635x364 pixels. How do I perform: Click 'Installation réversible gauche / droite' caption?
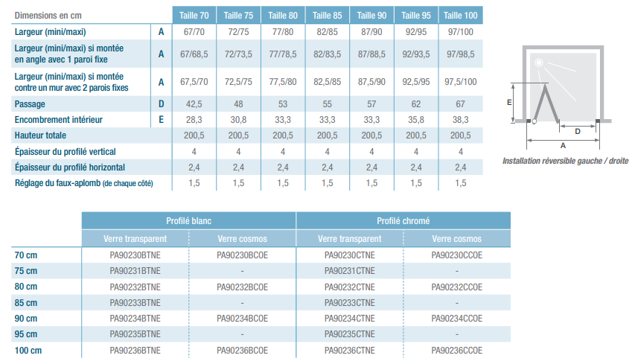point(565,161)
